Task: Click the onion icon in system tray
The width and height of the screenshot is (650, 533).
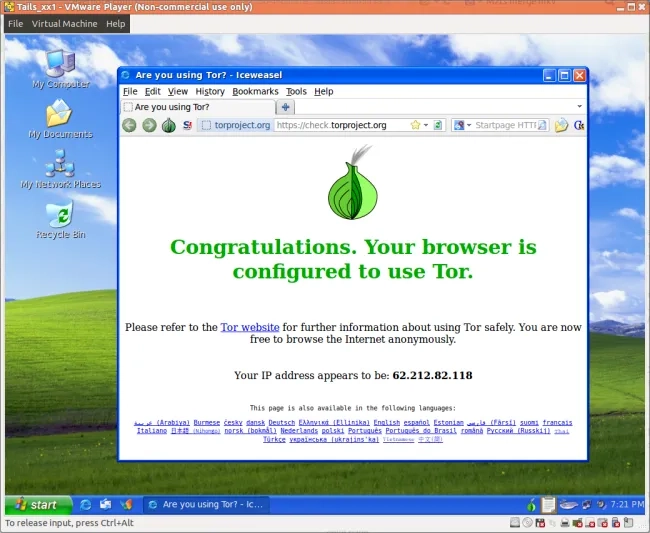Action: [530, 505]
